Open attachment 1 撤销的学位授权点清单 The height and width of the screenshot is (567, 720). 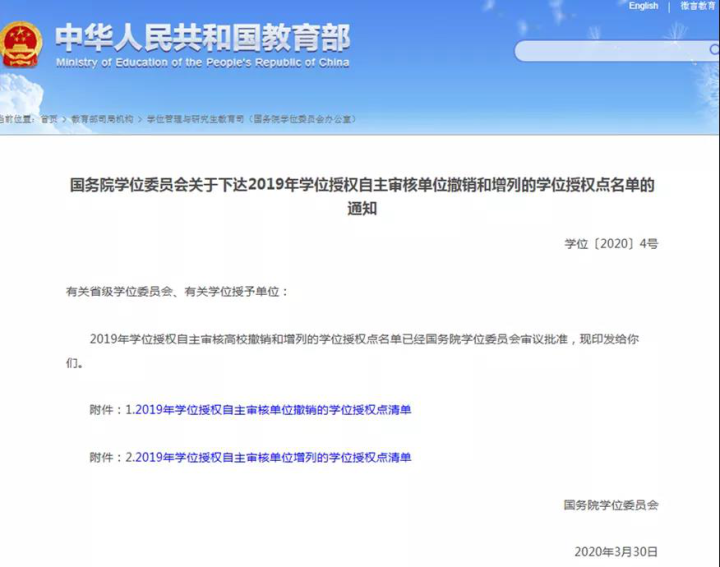coord(273,410)
